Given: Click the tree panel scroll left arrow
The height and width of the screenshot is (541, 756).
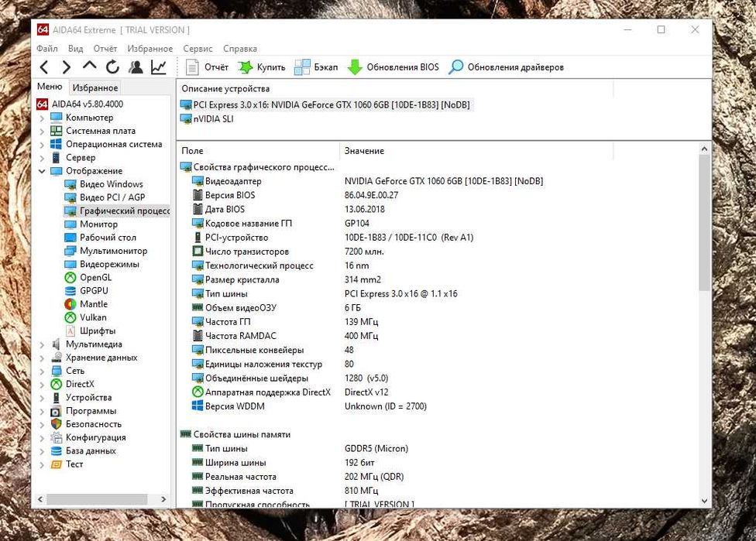Looking at the screenshot, I should pos(40,499).
